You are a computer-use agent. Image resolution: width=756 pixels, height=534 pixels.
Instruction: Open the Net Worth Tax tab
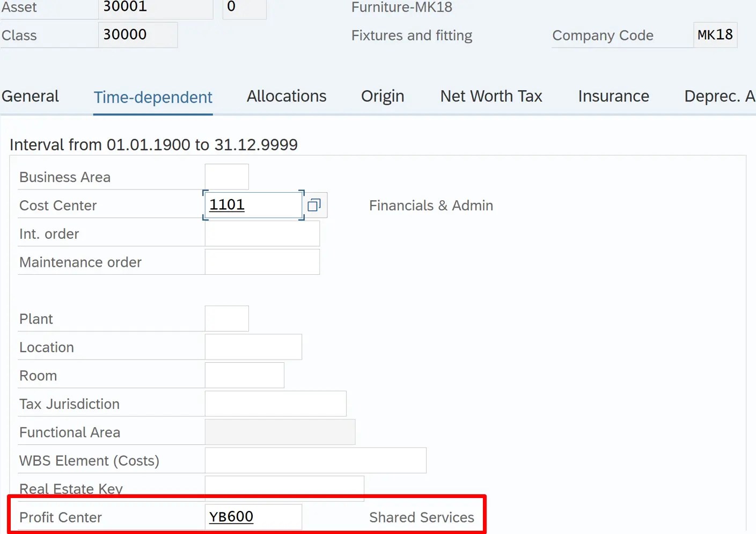pos(491,97)
